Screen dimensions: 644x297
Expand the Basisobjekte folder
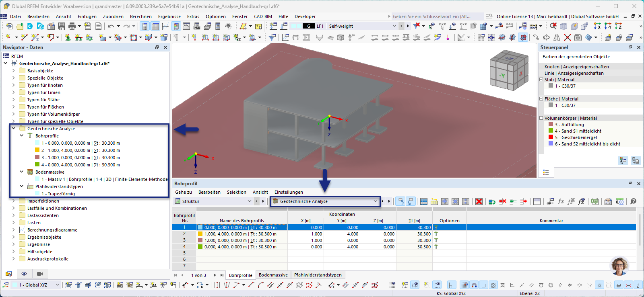[x=13, y=71]
